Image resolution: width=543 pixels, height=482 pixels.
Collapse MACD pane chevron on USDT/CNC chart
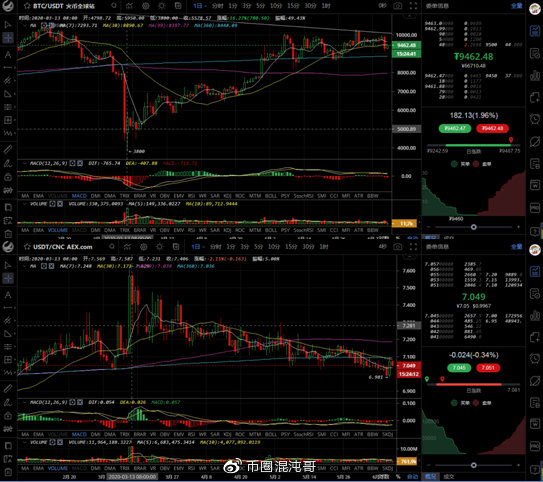[25, 402]
